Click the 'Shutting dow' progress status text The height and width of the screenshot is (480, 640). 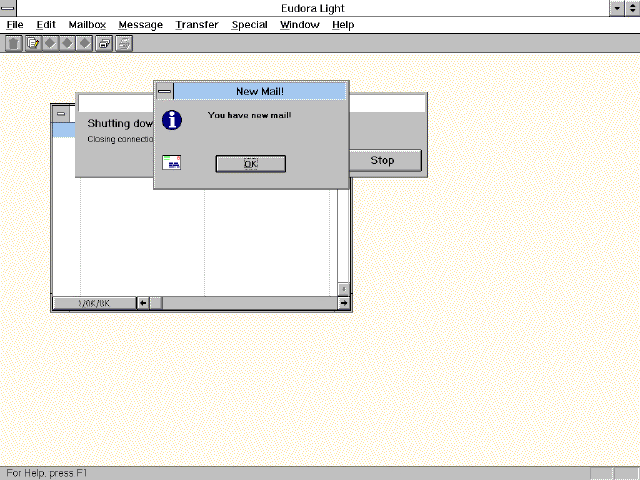[120, 123]
